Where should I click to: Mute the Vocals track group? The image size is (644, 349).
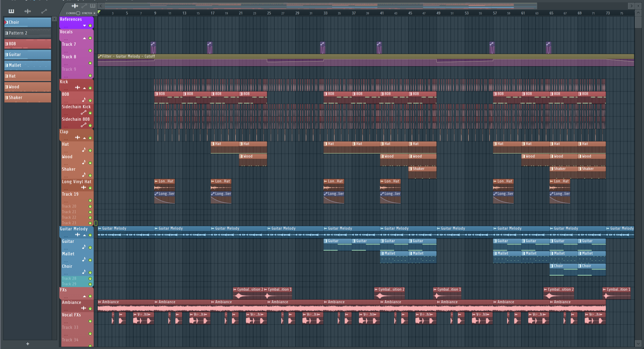[90, 38]
